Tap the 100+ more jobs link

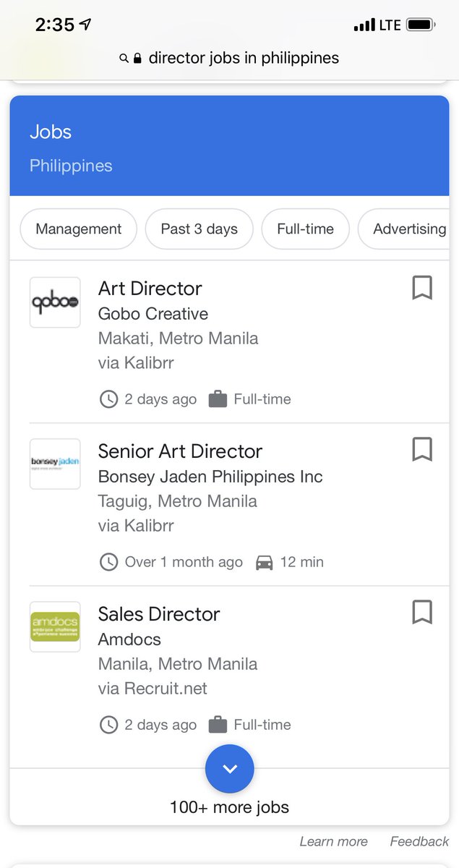click(x=229, y=807)
